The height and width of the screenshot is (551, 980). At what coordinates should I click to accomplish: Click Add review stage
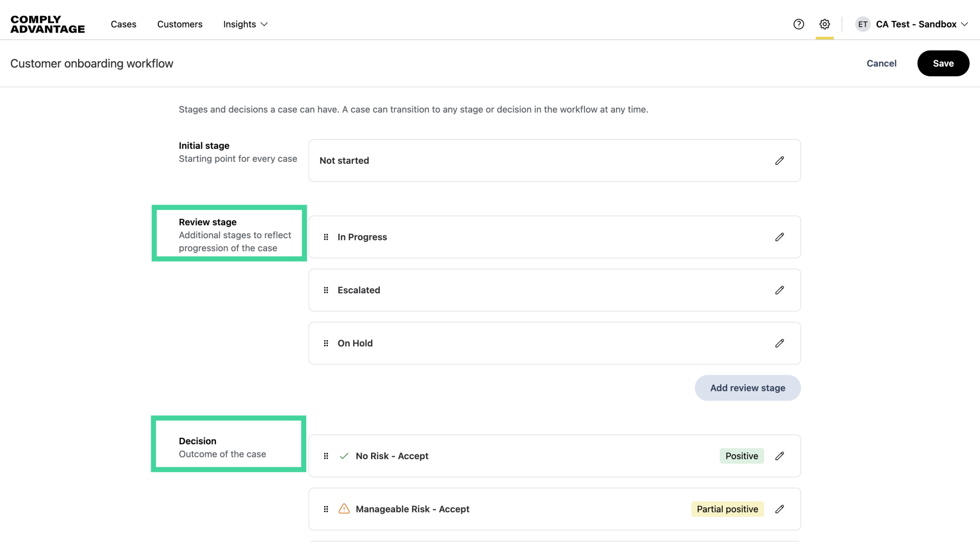point(747,388)
